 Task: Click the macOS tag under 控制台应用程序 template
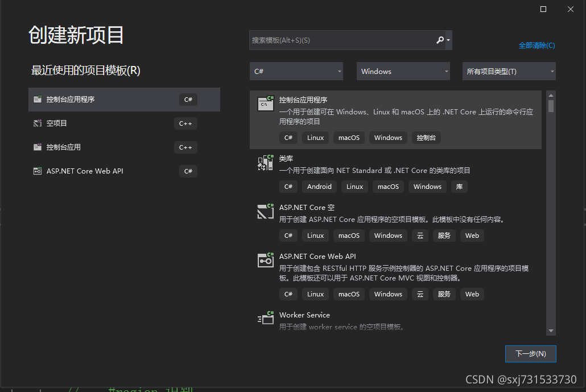(x=349, y=138)
